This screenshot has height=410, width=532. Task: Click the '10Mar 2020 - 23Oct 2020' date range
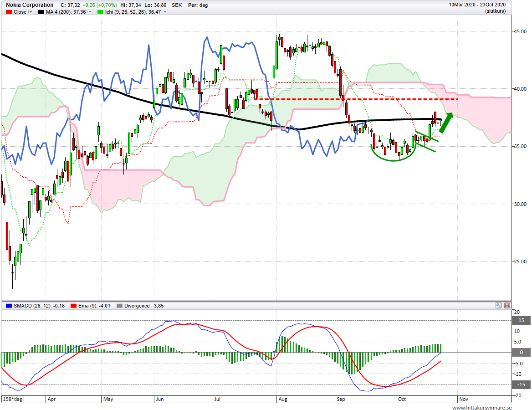tap(477, 5)
